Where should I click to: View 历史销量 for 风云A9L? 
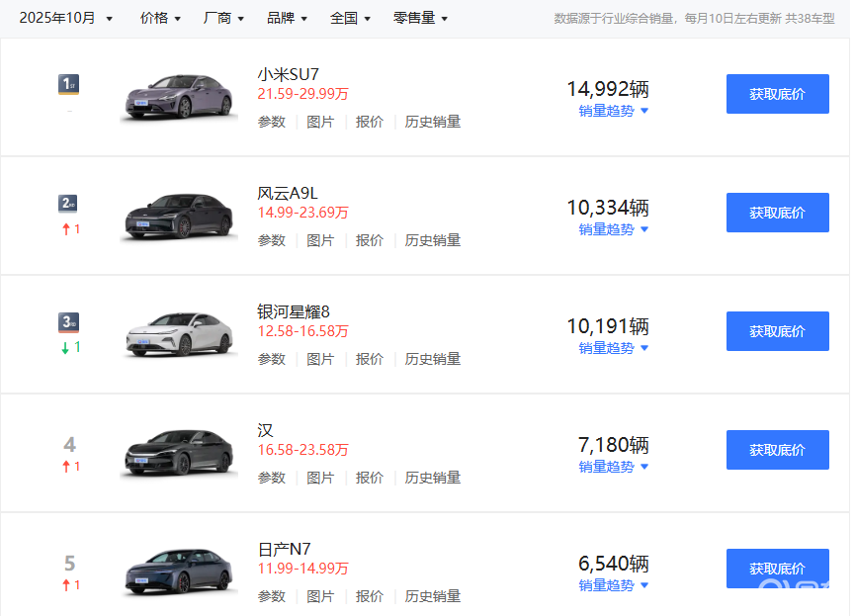coord(433,240)
